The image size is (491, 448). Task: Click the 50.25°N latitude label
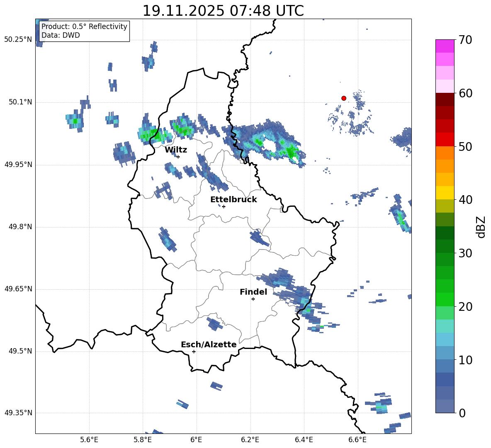(x=18, y=40)
